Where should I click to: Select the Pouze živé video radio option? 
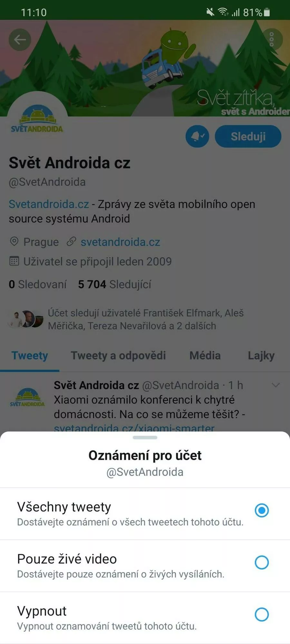tap(262, 563)
